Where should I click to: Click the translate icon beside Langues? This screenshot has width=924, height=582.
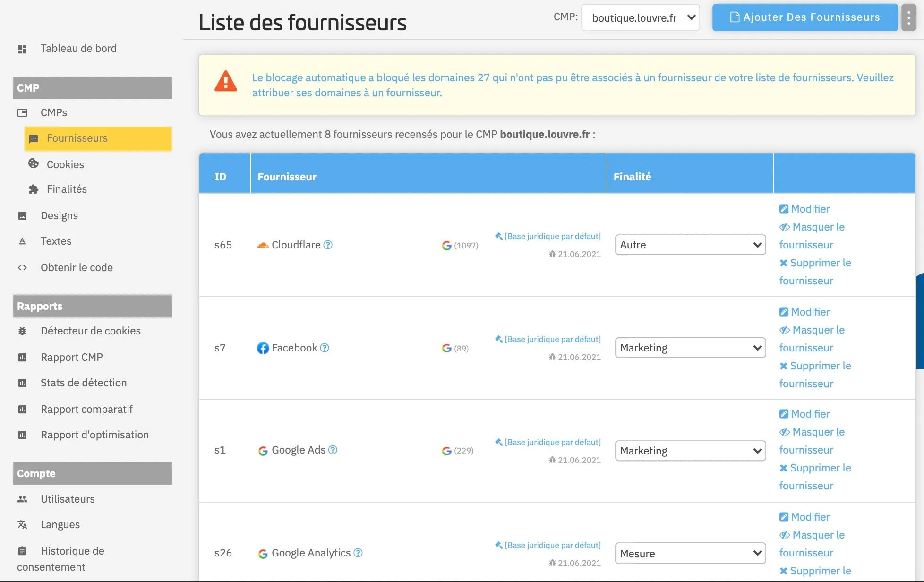tap(22, 525)
